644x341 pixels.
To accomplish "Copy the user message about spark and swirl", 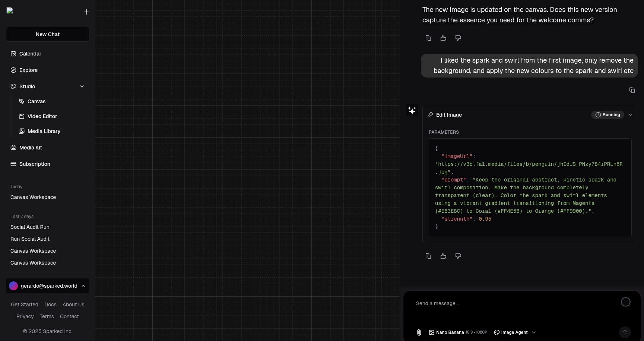I will coord(632,90).
